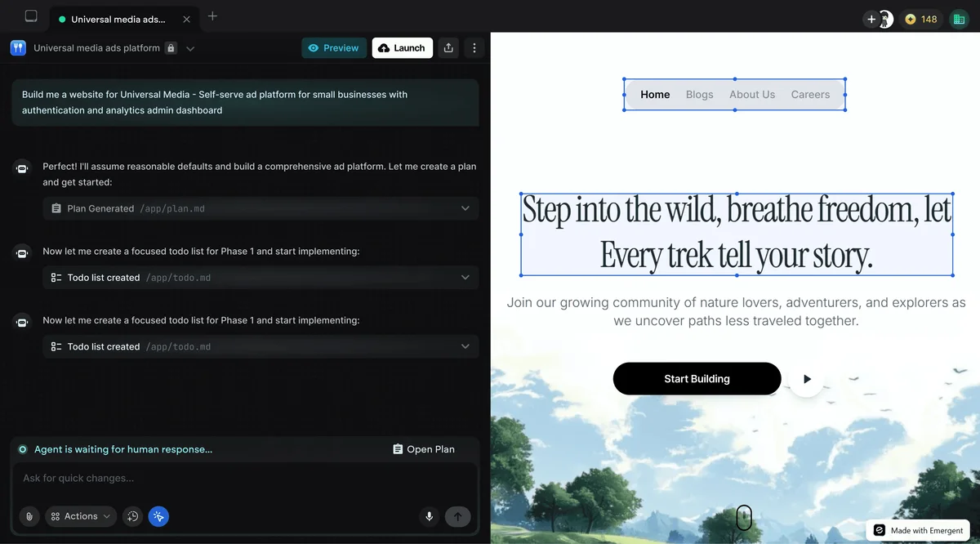Image resolution: width=980 pixels, height=544 pixels.
Task: Click the green organization building icon top right
Action: click(x=959, y=19)
